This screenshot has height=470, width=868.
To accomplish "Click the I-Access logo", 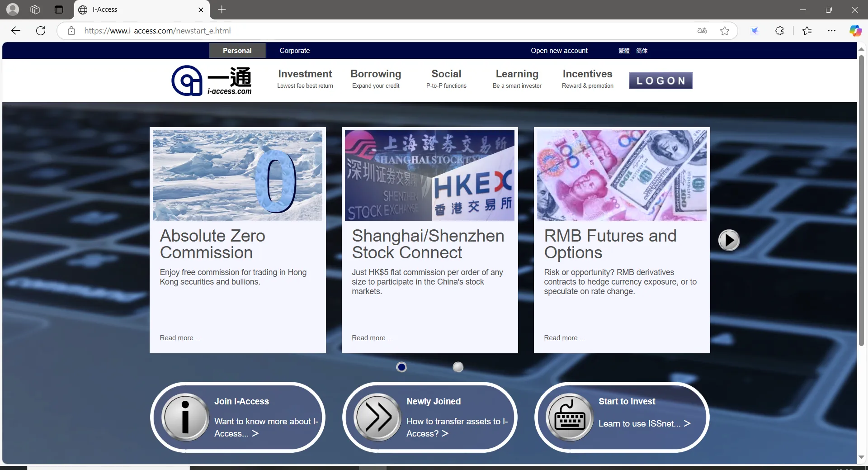I will tap(212, 81).
